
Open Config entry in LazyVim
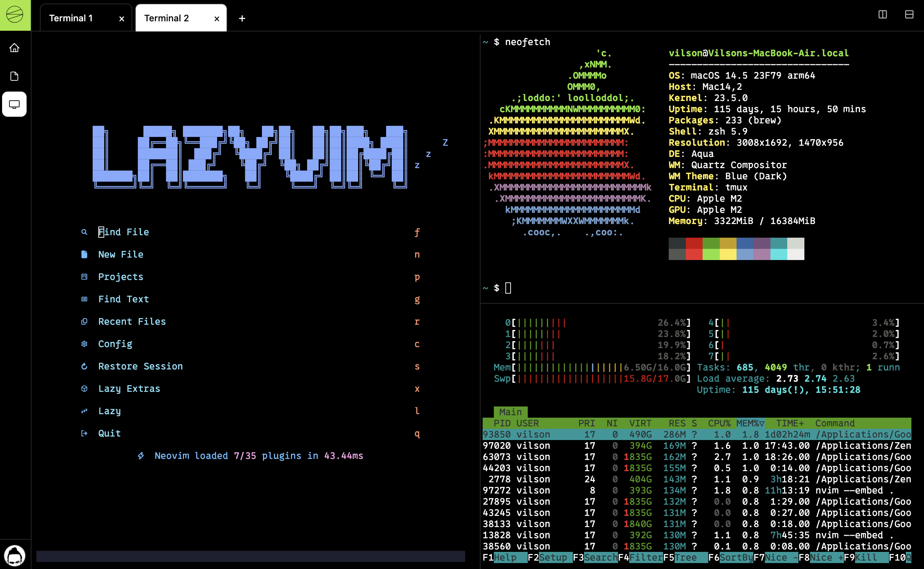point(115,344)
